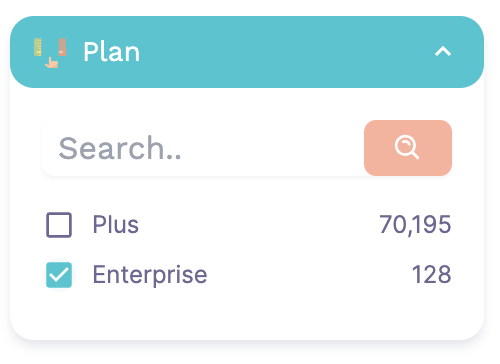Click the Plan header title text

click(112, 52)
